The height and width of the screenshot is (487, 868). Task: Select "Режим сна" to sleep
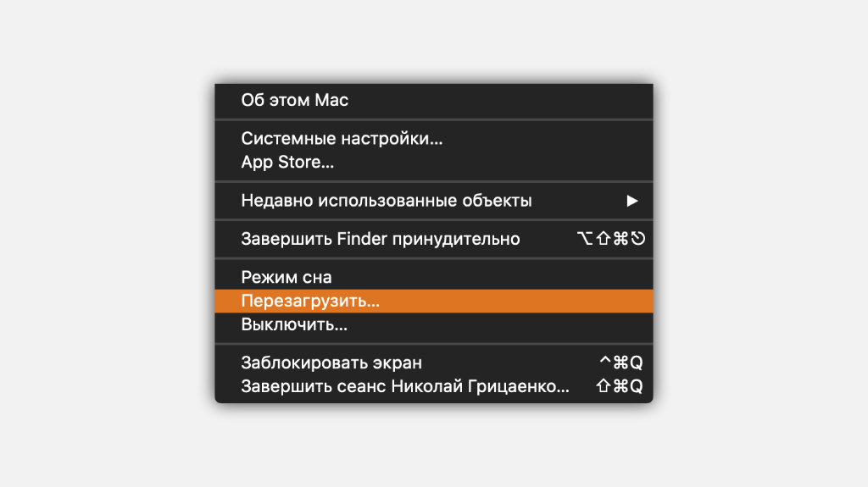tap(287, 277)
